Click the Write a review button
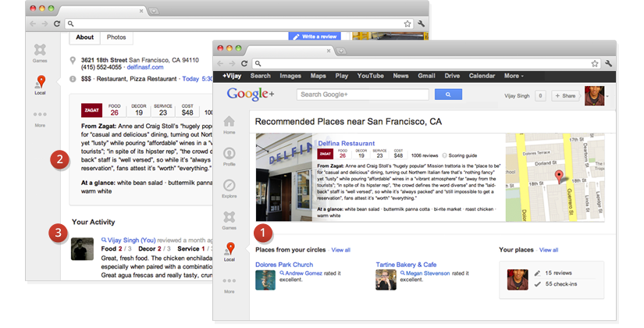The height and width of the screenshot is (328, 644). click(x=317, y=37)
